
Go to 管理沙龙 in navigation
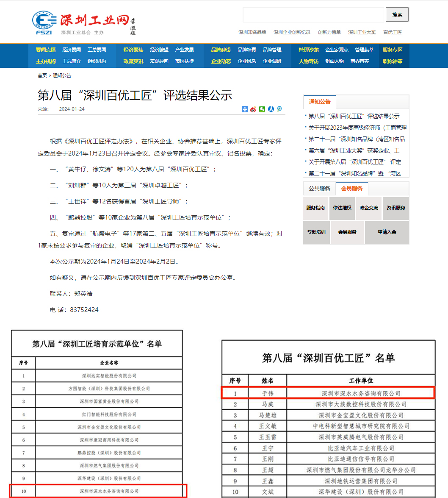point(308,50)
